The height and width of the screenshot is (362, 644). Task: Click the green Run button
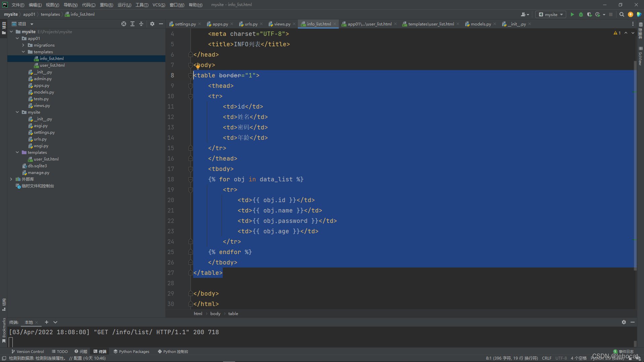(572, 14)
